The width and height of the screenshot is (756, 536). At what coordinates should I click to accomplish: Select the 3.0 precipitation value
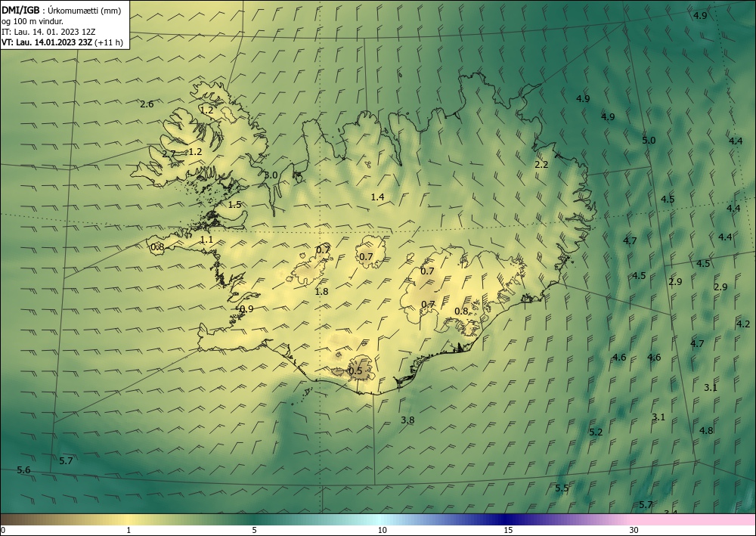click(x=271, y=175)
